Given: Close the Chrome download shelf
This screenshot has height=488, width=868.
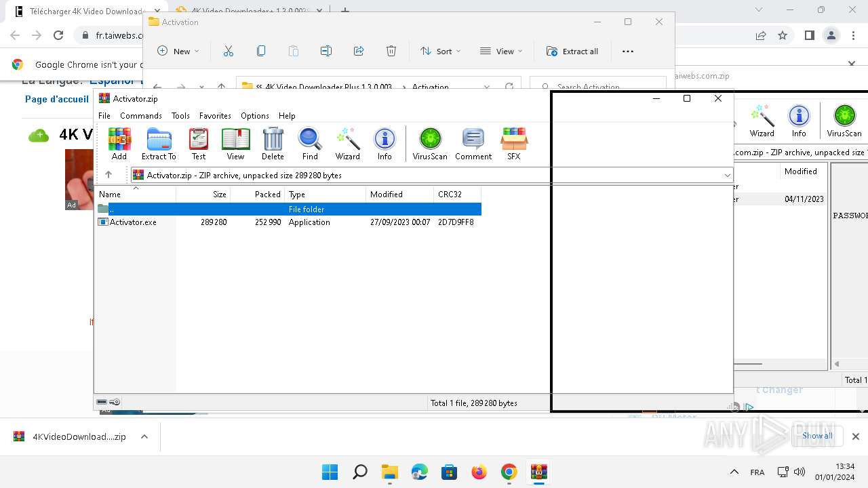Looking at the screenshot, I should tap(856, 436).
